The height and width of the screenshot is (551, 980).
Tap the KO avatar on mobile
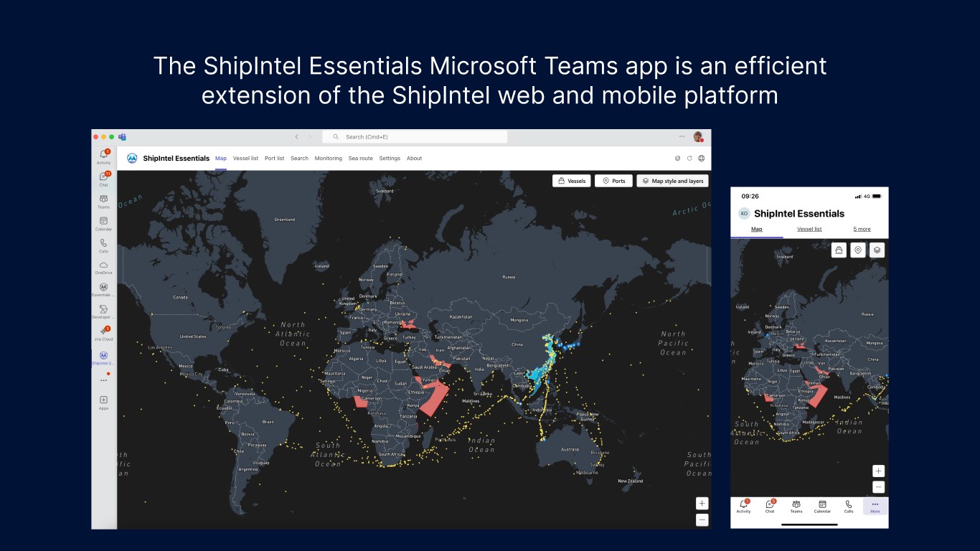[x=744, y=213]
